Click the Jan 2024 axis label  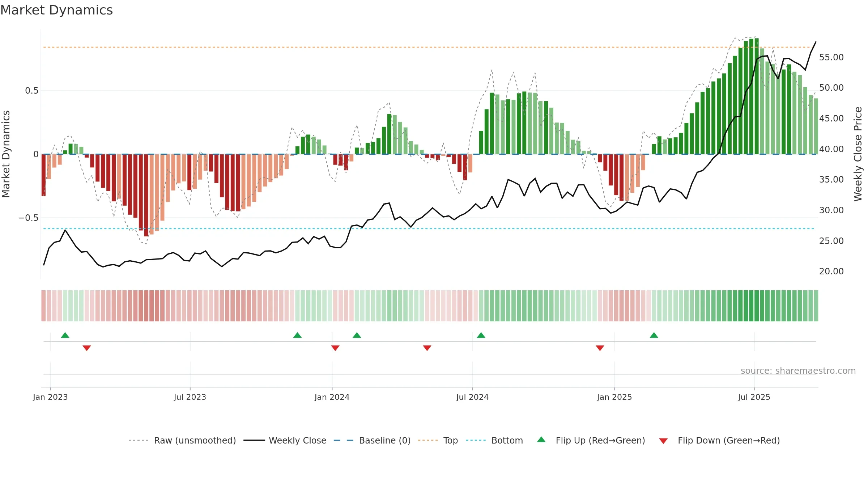[x=332, y=397]
